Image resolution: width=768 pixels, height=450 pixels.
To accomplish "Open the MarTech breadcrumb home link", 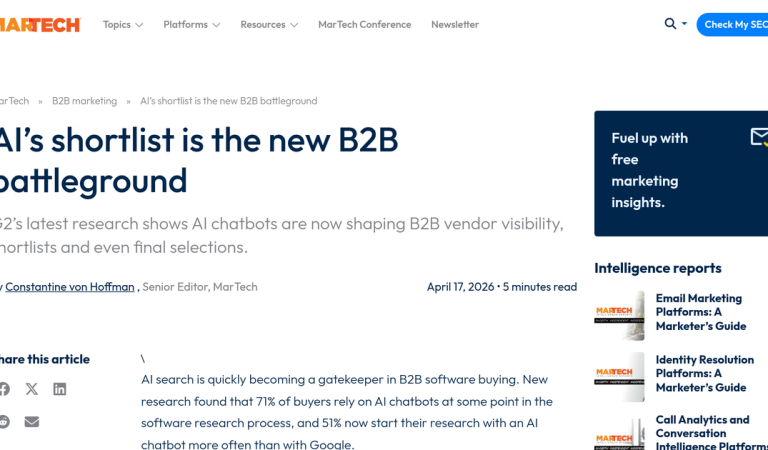I will point(14,101).
